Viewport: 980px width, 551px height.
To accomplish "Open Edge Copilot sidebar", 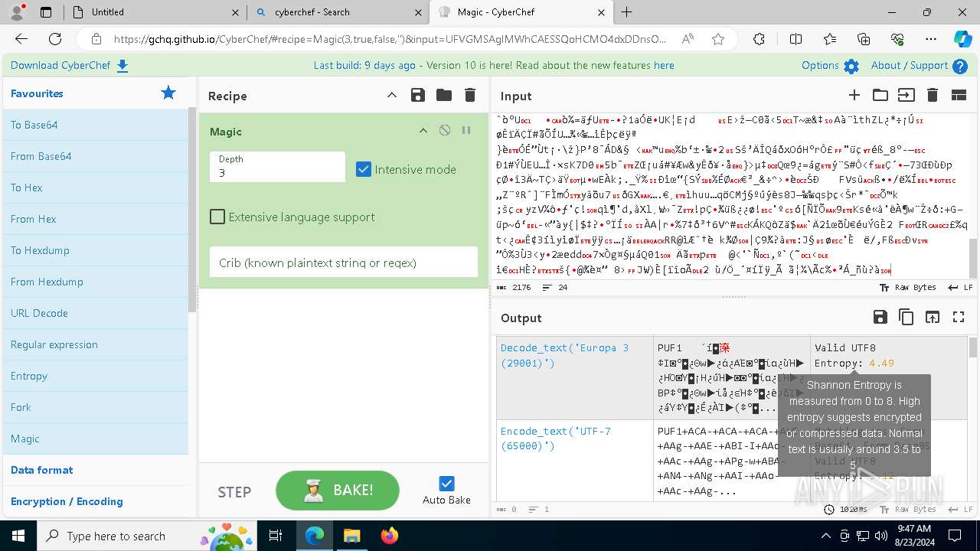I will (x=962, y=39).
